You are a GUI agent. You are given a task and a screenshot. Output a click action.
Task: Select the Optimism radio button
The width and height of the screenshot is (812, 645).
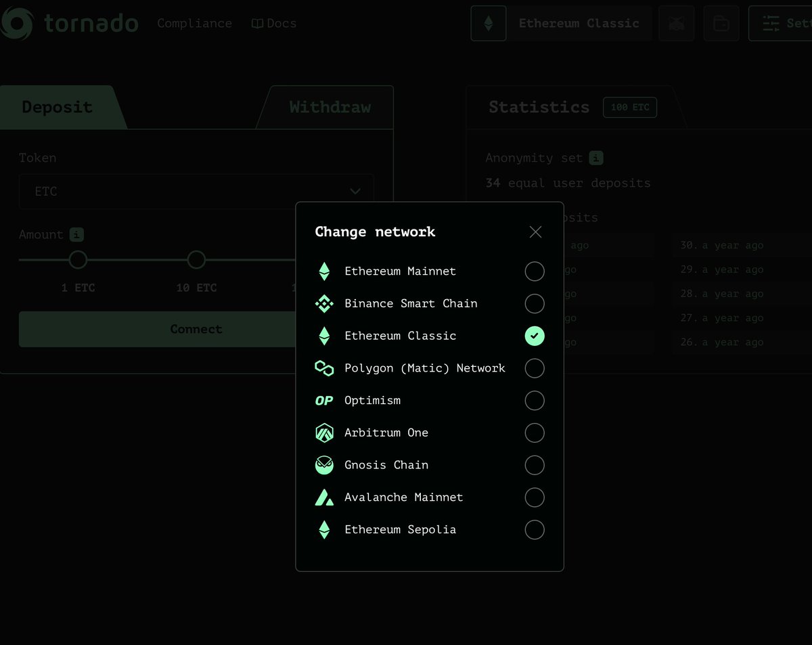tap(535, 401)
